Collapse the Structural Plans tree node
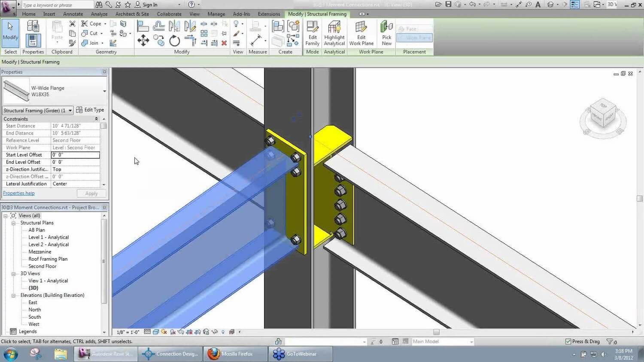Image resolution: width=644 pixels, height=362 pixels. coord(13,223)
